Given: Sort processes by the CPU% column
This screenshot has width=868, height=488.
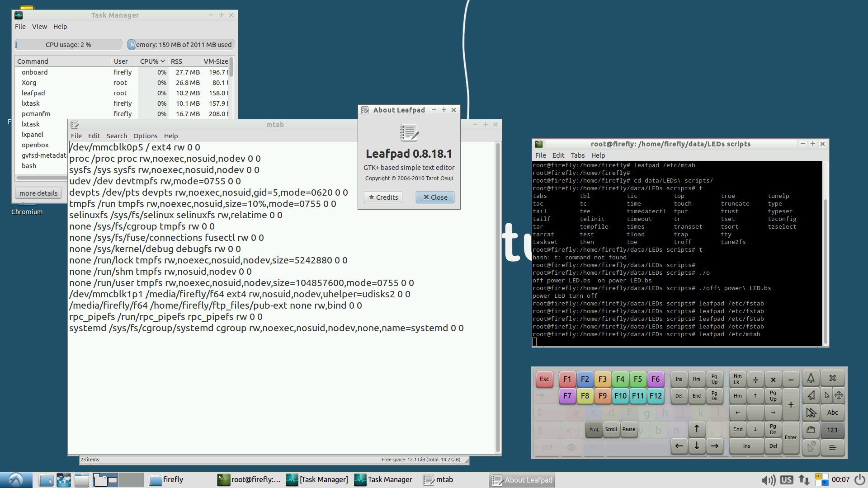Looking at the screenshot, I should [x=152, y=61].
